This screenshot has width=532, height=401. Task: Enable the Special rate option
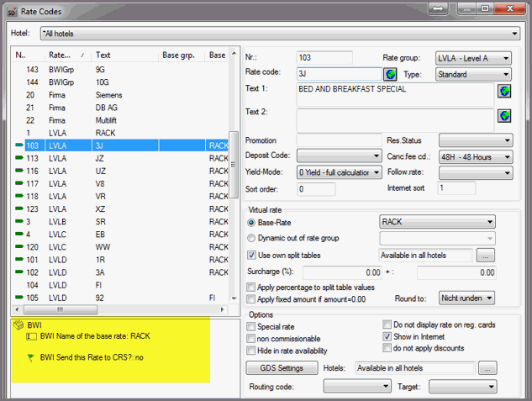click(x=252, y=326)
